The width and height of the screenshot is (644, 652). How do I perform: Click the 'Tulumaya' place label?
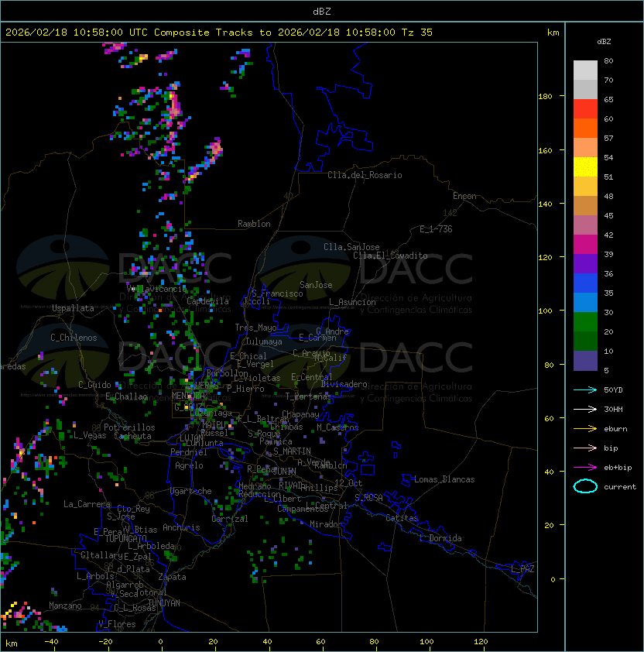click(264, 341)
